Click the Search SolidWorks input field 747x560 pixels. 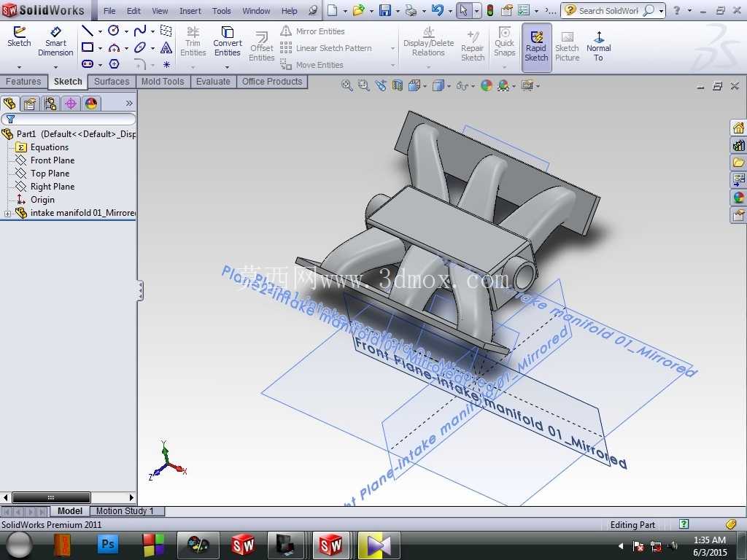coord(608,10)
